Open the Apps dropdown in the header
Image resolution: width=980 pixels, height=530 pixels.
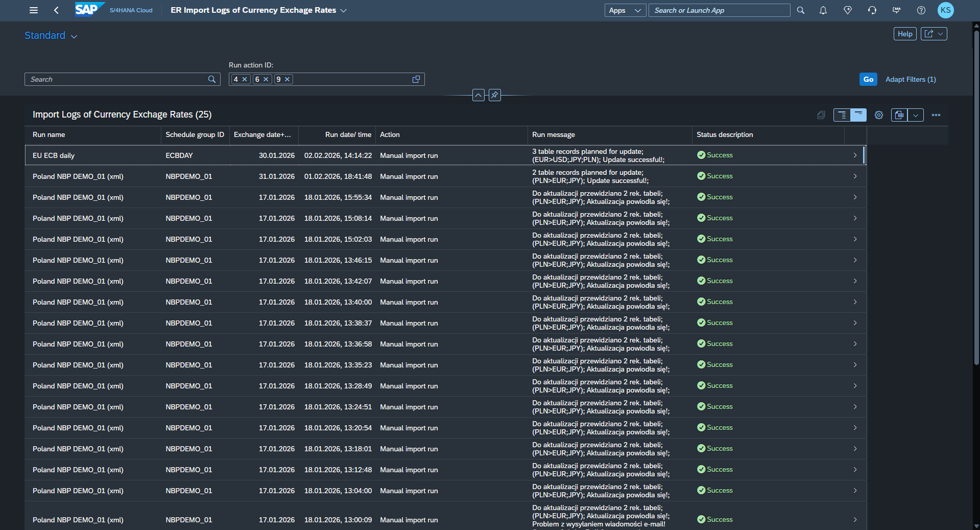pos(625,10)
